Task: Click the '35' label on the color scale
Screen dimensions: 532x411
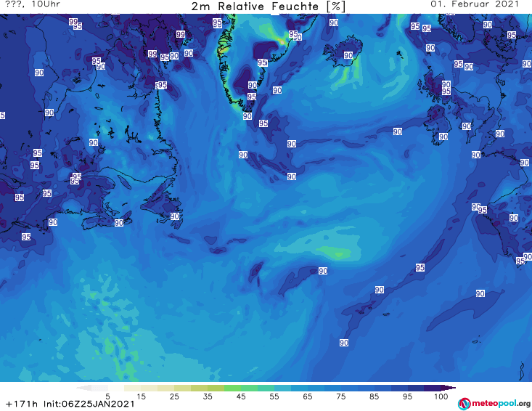Action: click(208, 396)
